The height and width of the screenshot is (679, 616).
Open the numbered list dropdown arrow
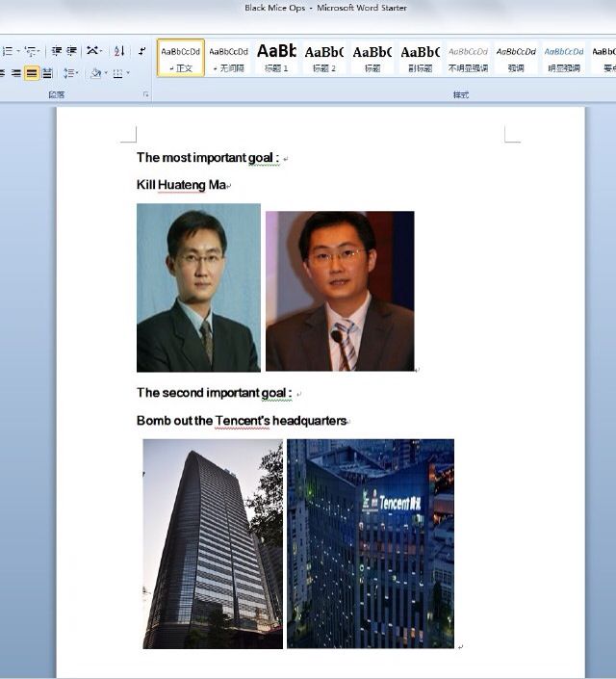[18, 52]
